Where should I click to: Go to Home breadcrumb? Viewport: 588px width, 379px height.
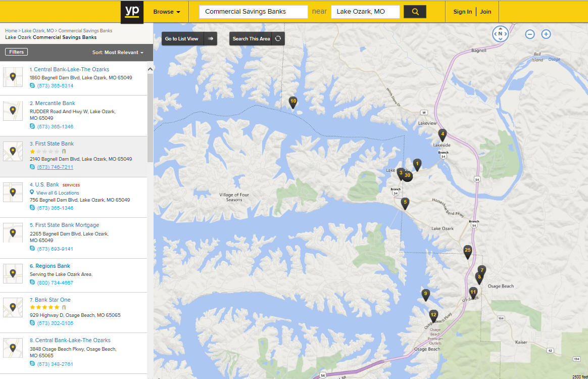tap(11, 31)
